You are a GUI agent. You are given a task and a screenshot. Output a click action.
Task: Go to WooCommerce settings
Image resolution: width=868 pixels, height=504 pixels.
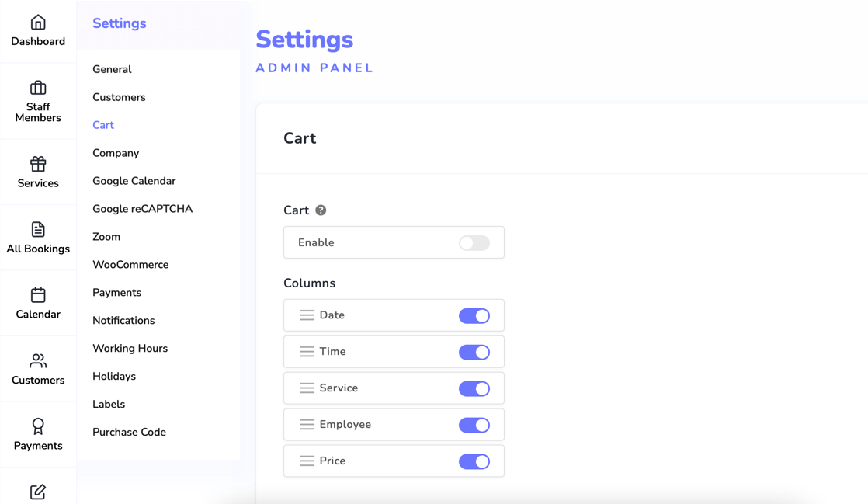point(130,265)
